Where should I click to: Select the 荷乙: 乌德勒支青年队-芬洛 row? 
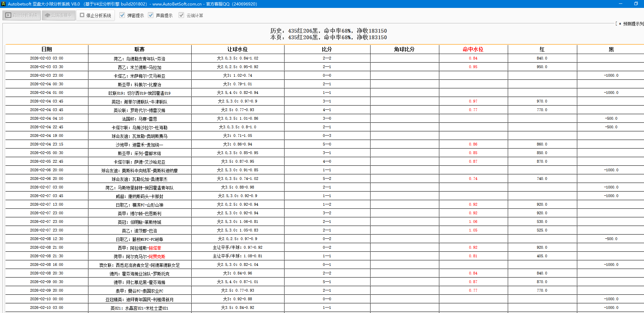click(x=139, y=59)
